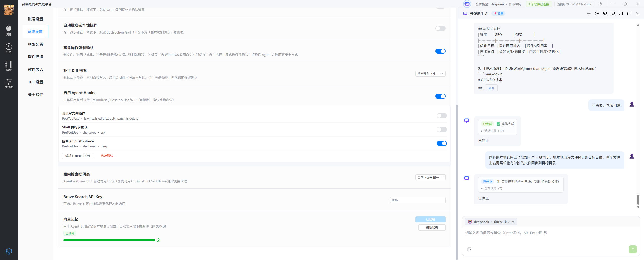Click the green check icon after the progress bar
Screen dimensions: 644x260
[x=158, y=240]
